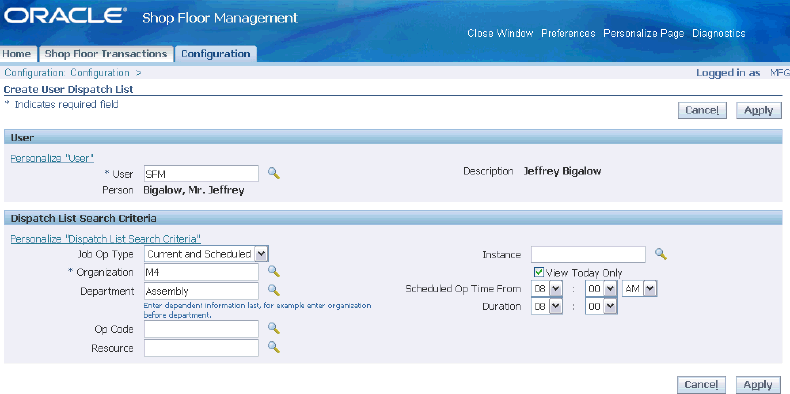Open Personalize "Dispatch List Search Criteria" link

pos(106,238)
